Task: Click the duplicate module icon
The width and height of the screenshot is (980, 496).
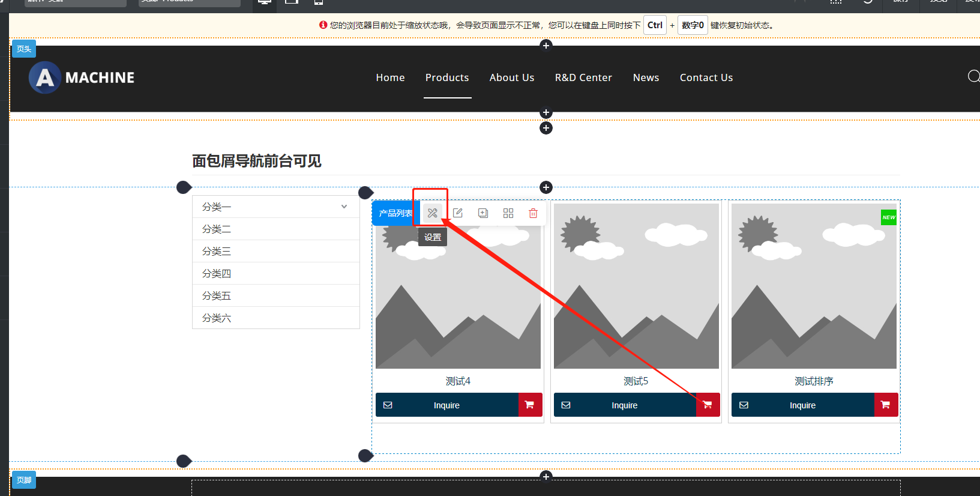Action: coord(483,213)
